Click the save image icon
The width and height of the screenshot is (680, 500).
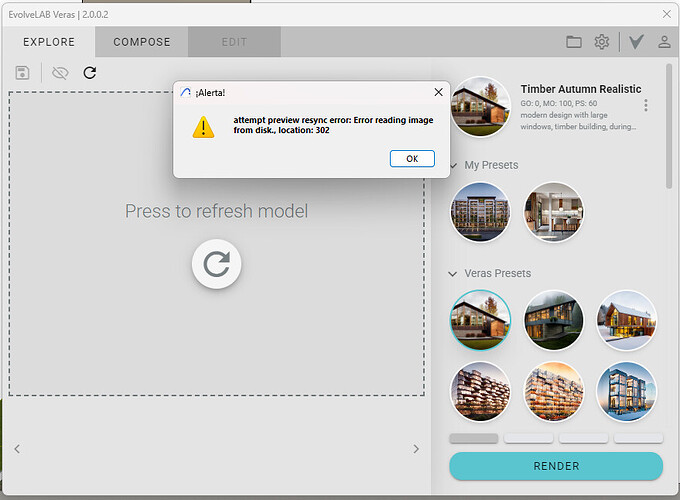tap(23, 72)
